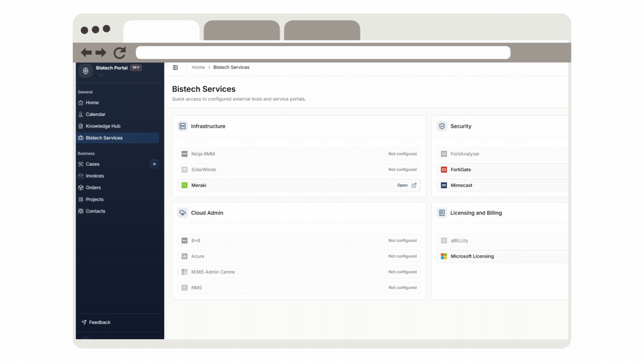
Task: Open Projects in the sidebar
Action: [x=117, y=199]
